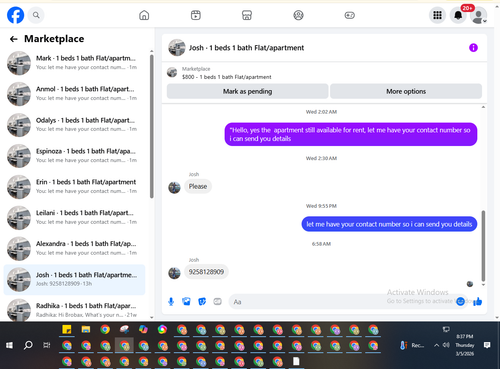Go to the Home feed icon
The image size is (500, 369).
pos(144,15)
